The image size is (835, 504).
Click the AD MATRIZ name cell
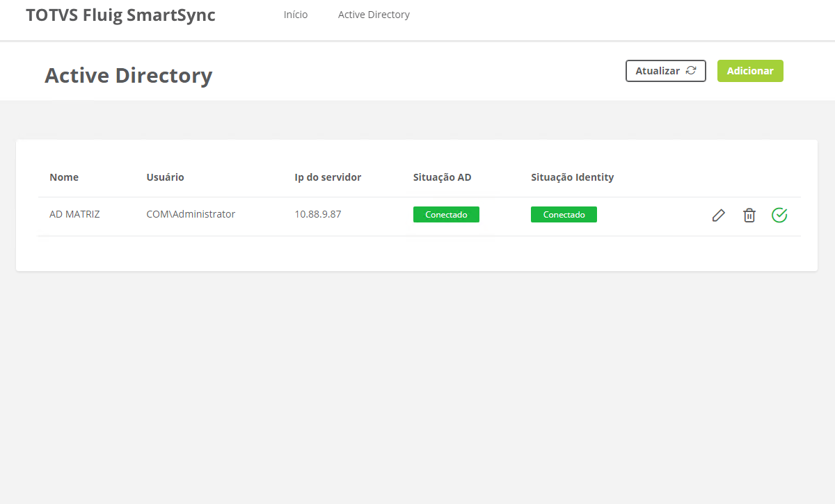(x=74, y=214)
